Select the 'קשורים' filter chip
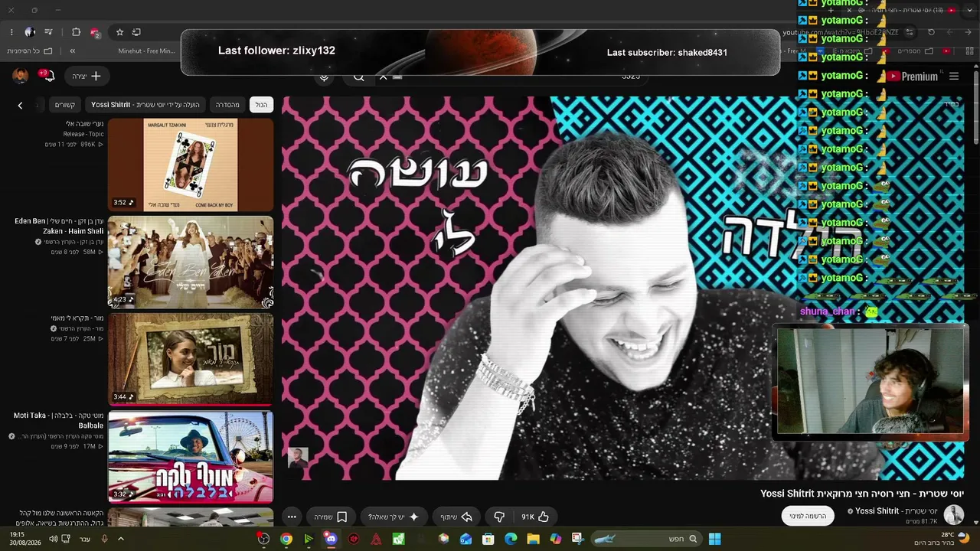Screen dimensions: 980x551 click(x=64, y=105)
